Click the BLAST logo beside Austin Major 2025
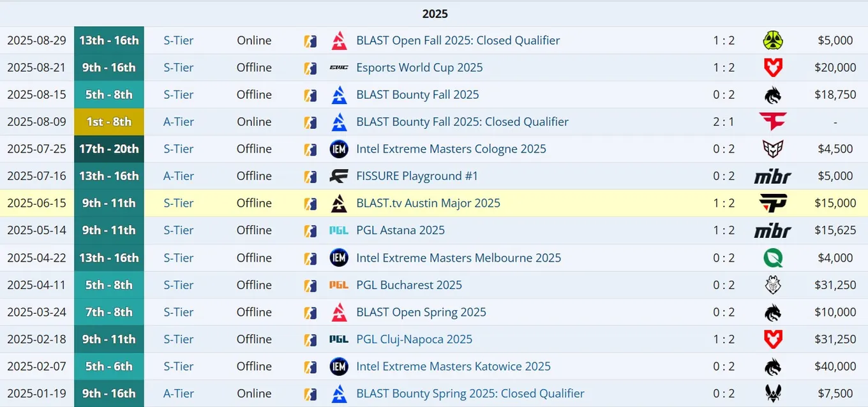 click(x=339, y=203)
